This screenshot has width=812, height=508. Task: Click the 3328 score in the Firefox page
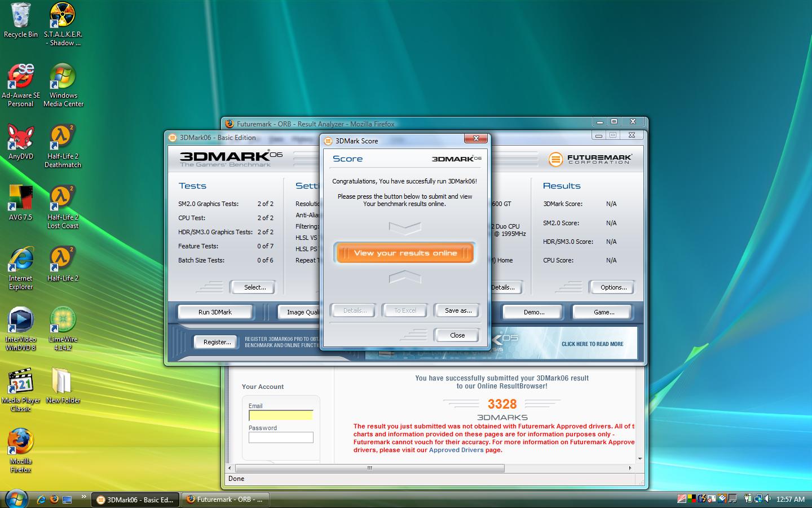pyautogui.click(x=502, y=404)
